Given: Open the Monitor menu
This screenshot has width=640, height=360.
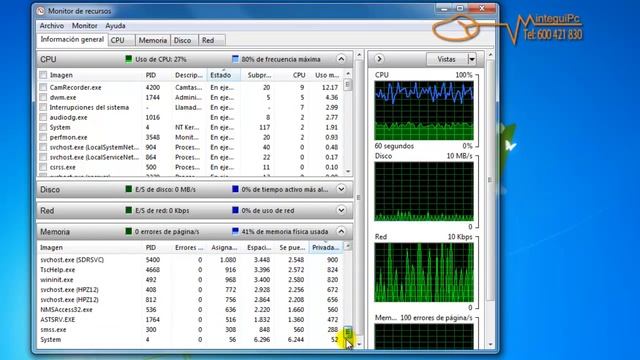Looking at the screenshot, I should point(84,26).
